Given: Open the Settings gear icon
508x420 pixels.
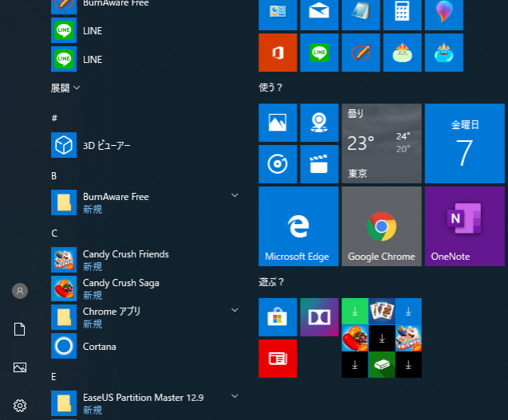Looking at the screenshot, I should tap(20, 406).
